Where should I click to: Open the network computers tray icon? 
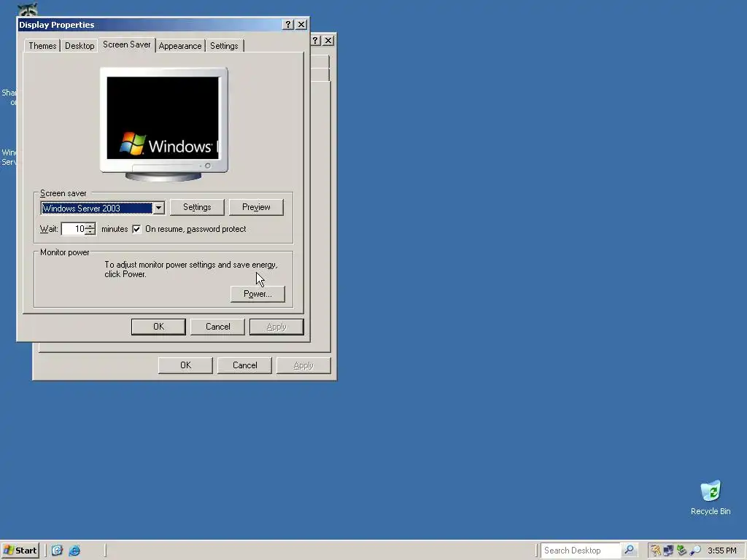(668, 551)
